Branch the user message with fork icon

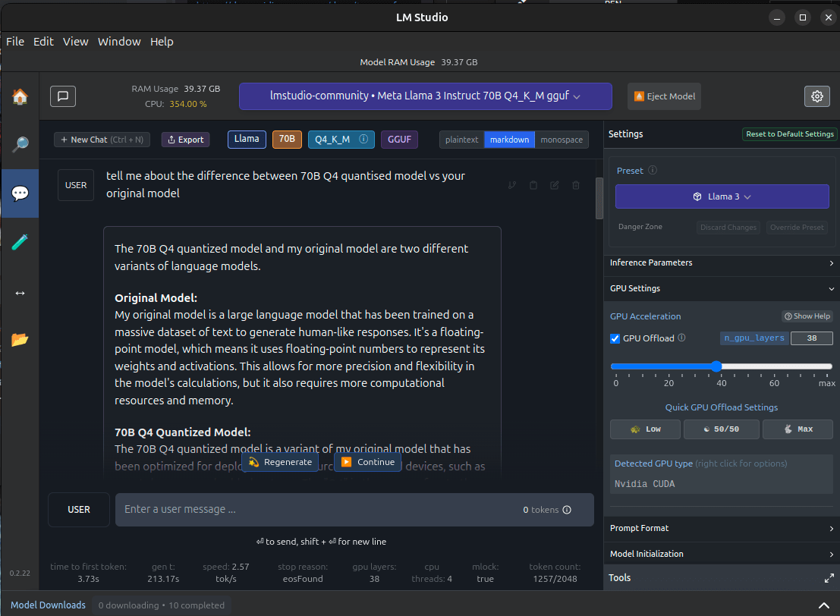point(512,185)
